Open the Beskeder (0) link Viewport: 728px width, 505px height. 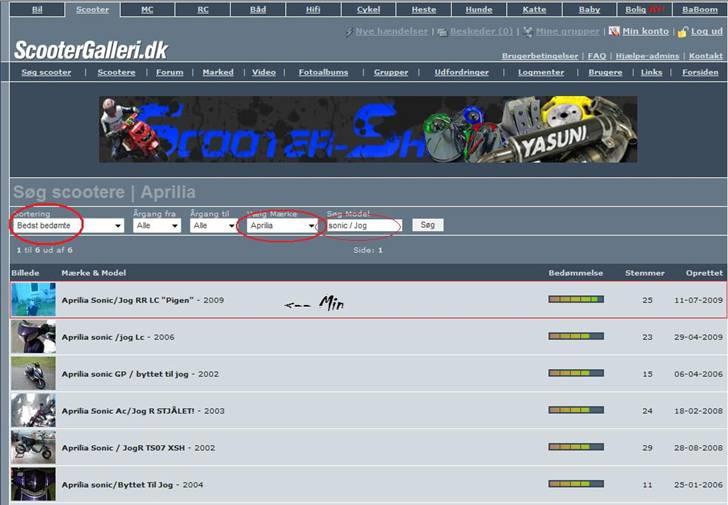(x=481, y=32)
